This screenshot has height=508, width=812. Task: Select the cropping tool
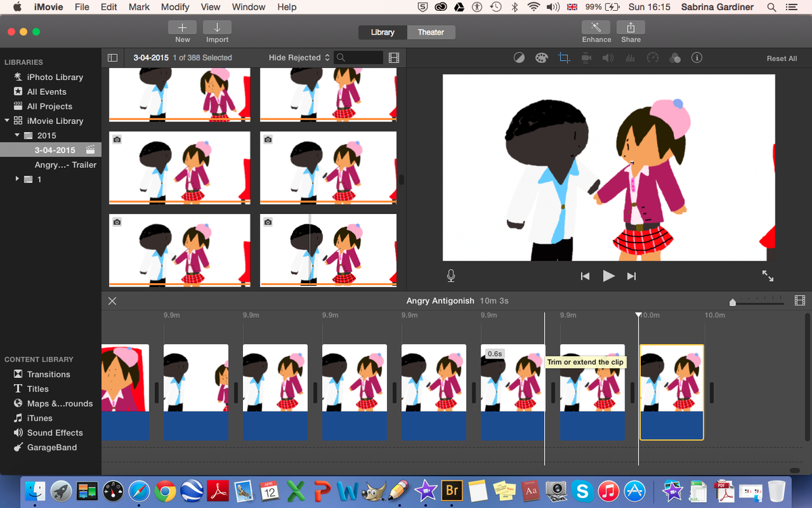click(x=564, y=58)
